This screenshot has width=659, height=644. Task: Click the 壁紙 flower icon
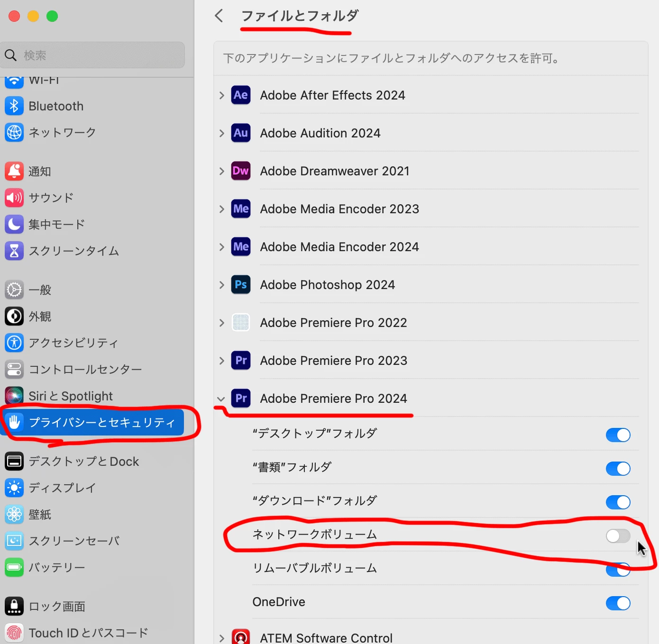(x=14, y=514)
